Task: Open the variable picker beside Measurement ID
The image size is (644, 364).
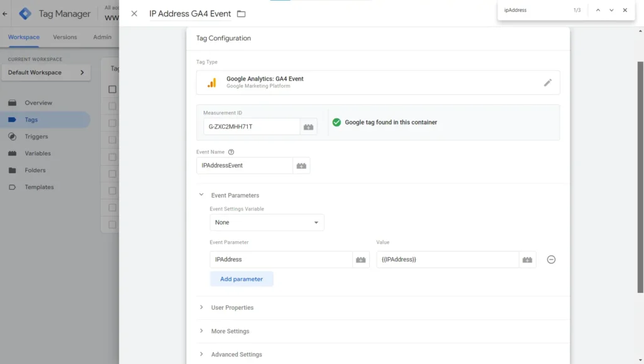Action: click(308, 126)
